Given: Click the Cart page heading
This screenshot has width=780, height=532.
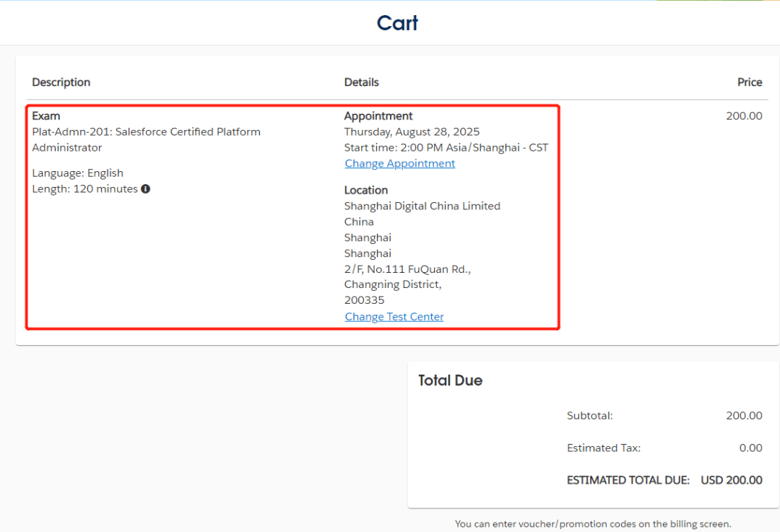Looking at the screenshot, I should pyautogui.click(x=397, y=23).
